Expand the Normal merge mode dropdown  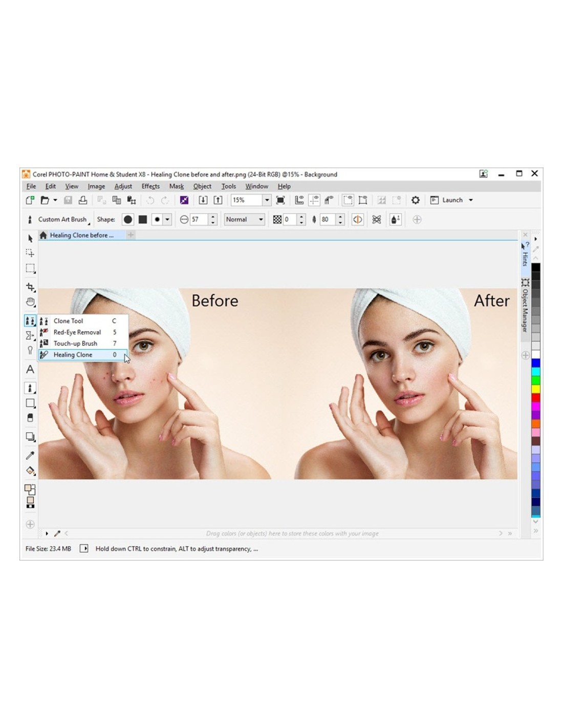261,220
